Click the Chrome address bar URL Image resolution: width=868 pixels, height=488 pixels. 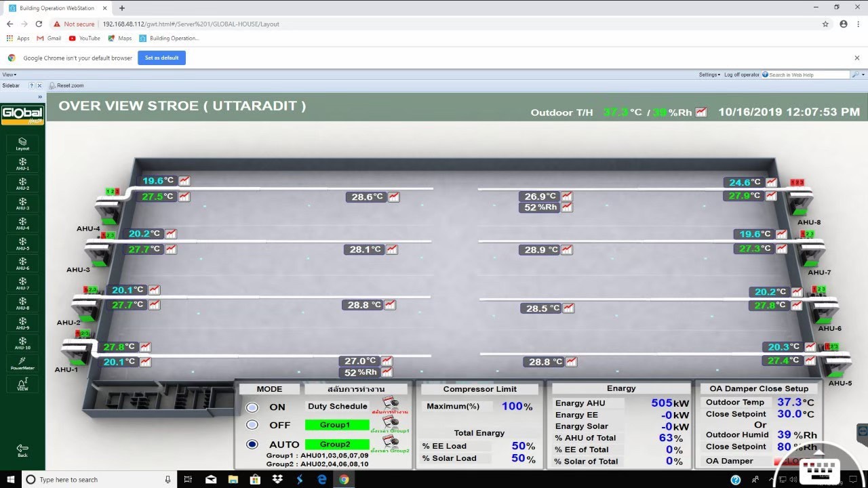click(x=191, y=24)
